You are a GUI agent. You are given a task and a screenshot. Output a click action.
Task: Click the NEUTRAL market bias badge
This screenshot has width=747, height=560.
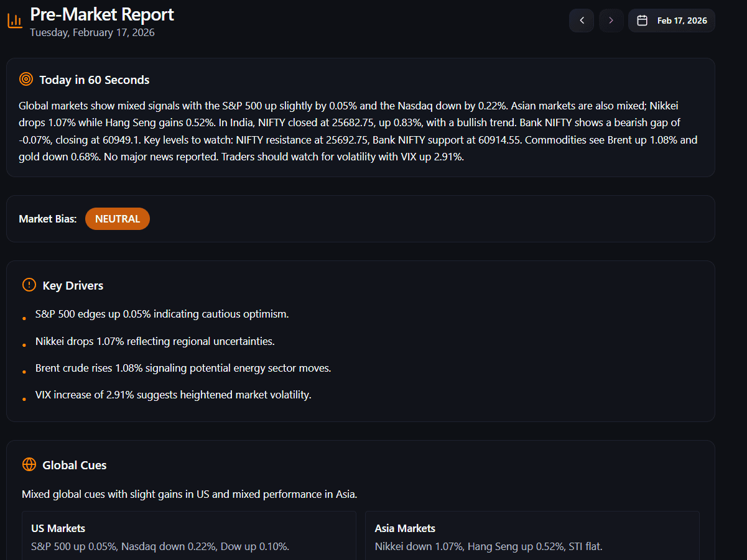(118, 219)
